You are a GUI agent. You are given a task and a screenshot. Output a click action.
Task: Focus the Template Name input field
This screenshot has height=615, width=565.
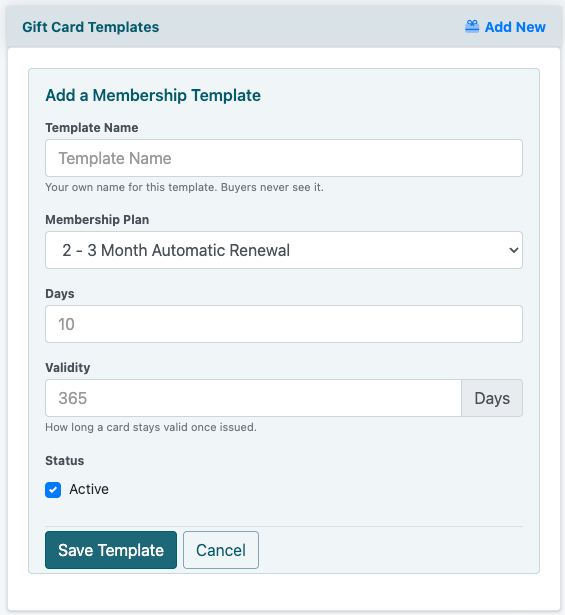pos(284,158)
